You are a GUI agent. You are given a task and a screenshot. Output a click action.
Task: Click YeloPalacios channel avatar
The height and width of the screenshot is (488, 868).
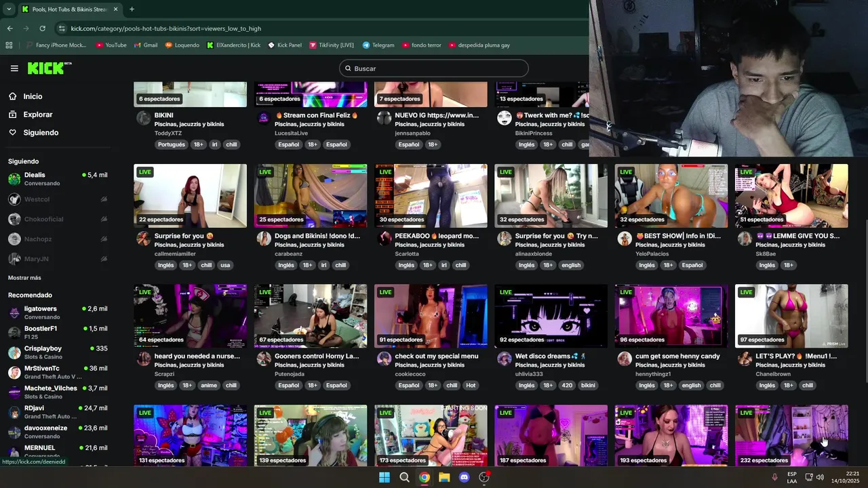point(625,239)
